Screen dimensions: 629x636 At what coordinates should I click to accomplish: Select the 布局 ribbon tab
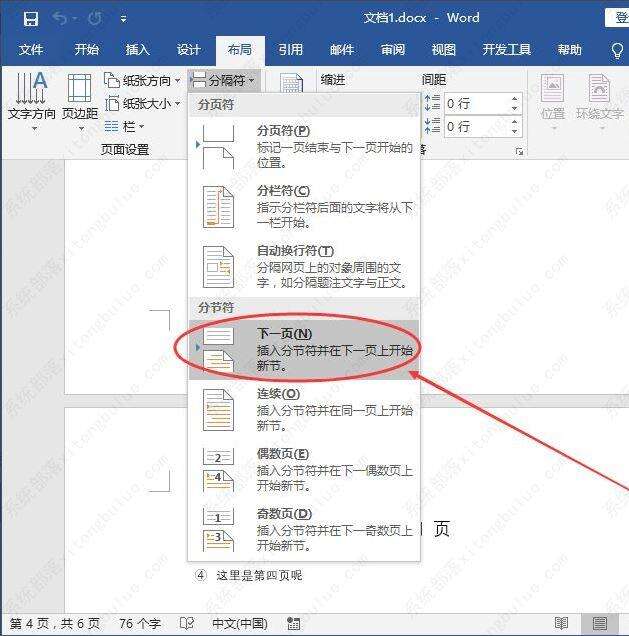coord(240,50)
